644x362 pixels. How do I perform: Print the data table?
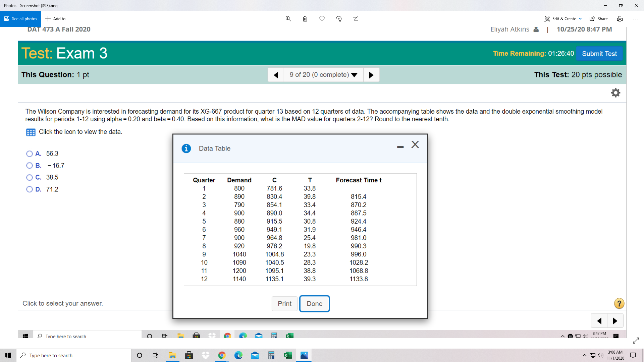[284, 304]
